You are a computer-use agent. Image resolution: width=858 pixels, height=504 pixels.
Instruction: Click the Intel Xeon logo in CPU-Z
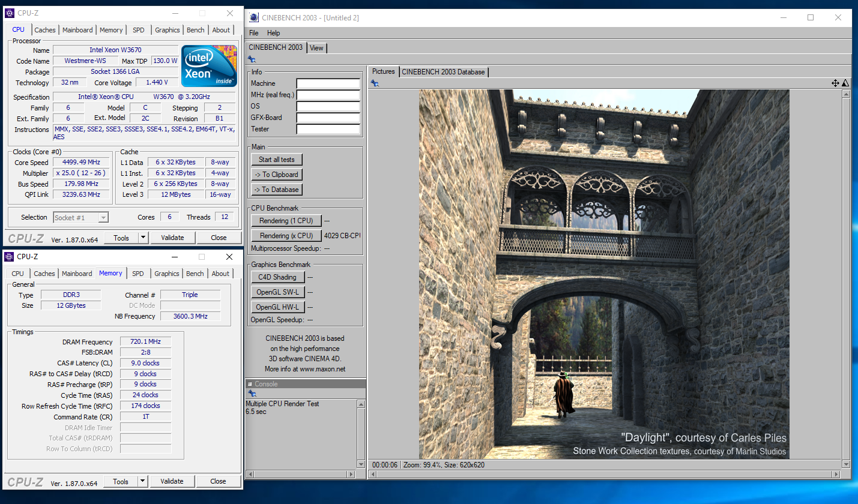[x=209, y=66]
